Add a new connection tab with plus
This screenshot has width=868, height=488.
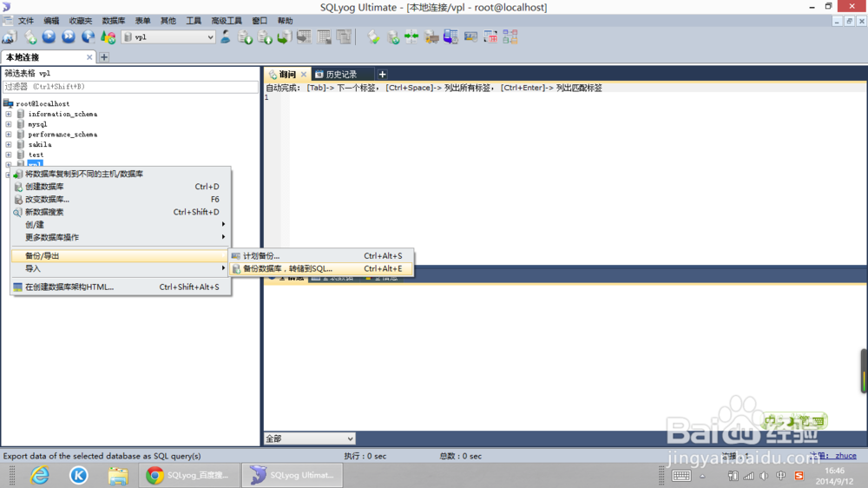(104, 57)
